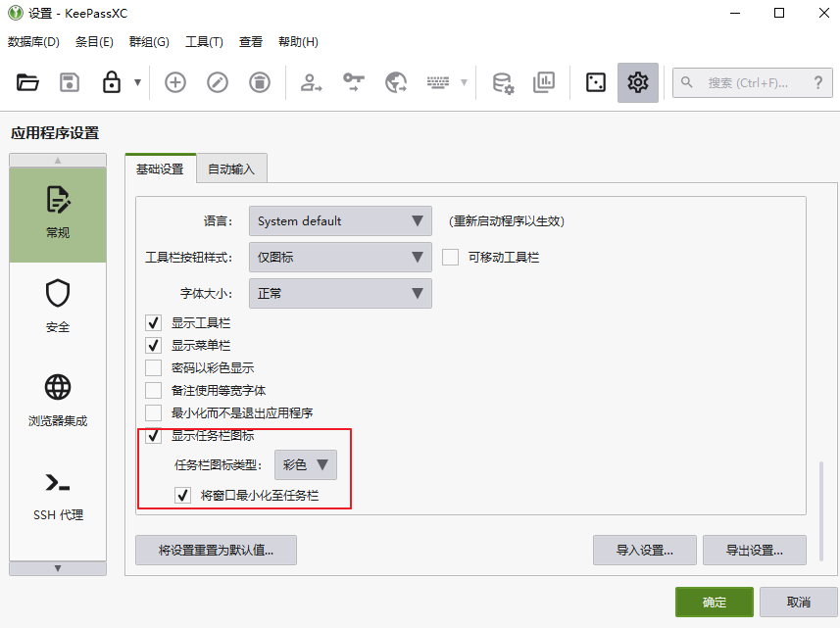
Task: Open SSH 代理 terminal category
Action: point(58,496)
